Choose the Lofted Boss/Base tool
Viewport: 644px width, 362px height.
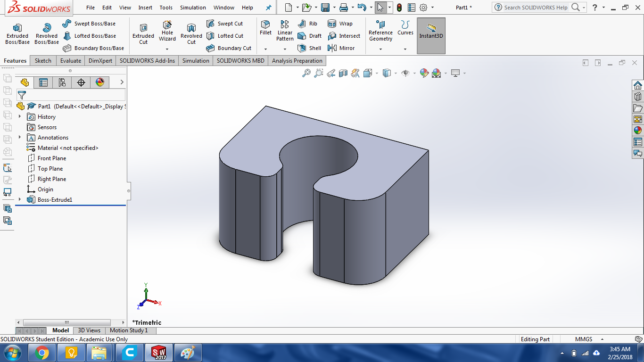pyautogui.click(x=89, y=36)
